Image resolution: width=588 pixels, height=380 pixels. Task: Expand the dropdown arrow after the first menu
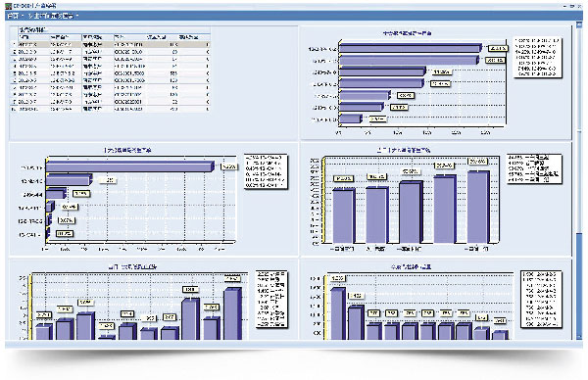(x=22, y=16)
